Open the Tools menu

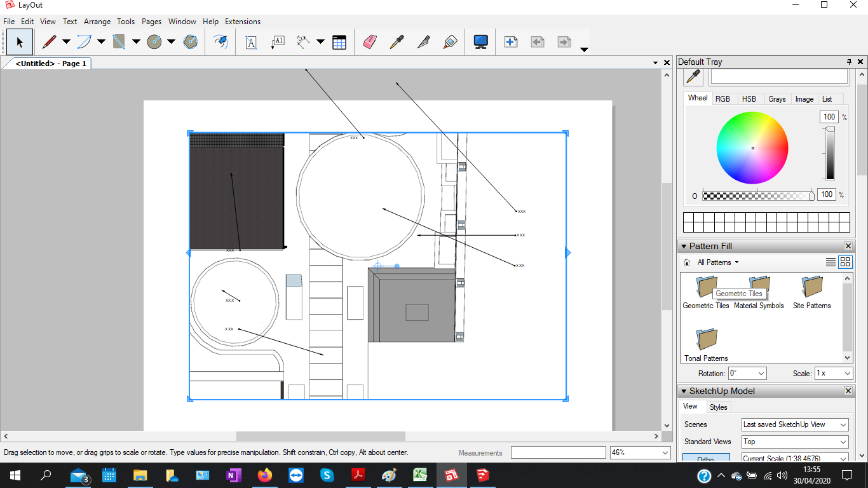[126, 21]
